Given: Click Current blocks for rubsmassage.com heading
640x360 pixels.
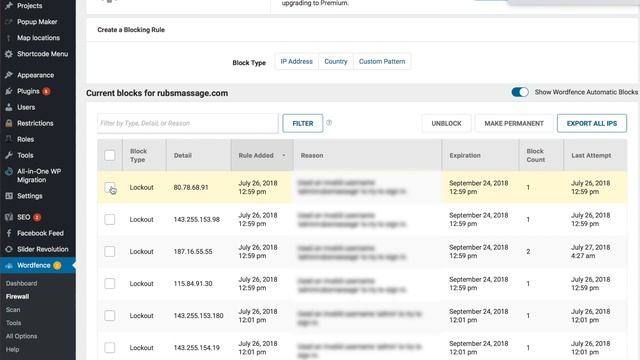Looking at the screenshot, I should pyautogui.click(x=157, y=93).
